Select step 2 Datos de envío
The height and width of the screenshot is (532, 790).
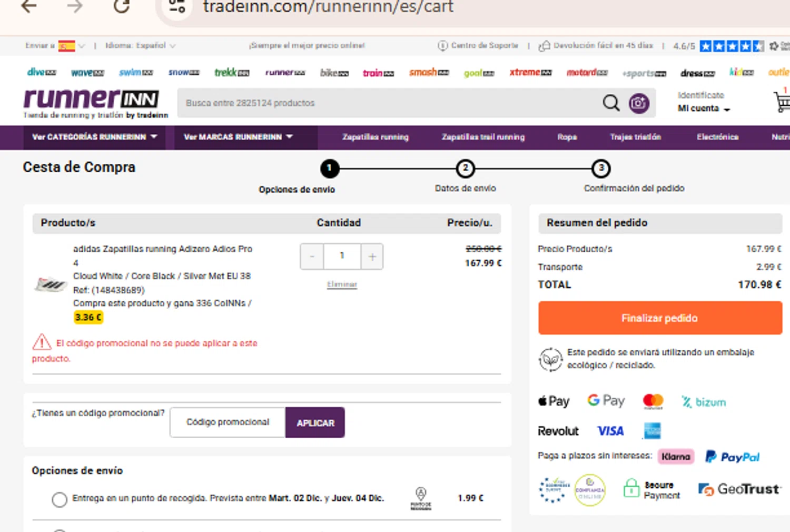pyautogui.click(x=466, y=169)
